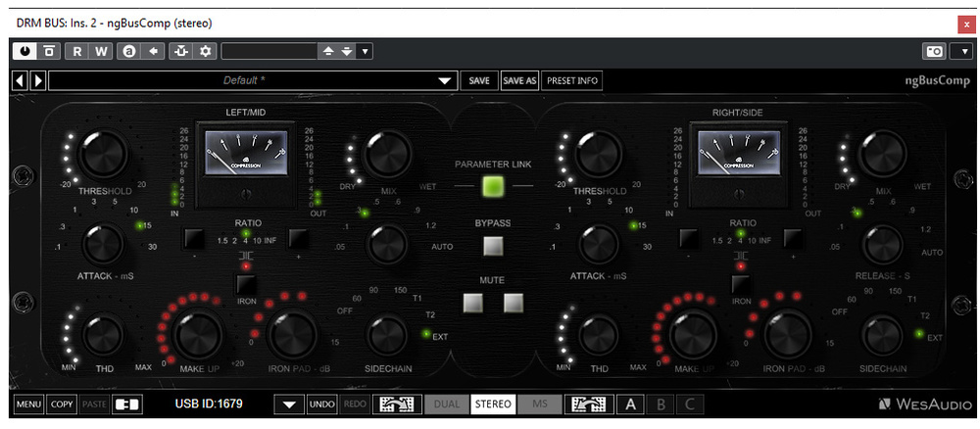Click the plugin power activate icon
This screenshot has height=429, width=980.
coord(24,51)
